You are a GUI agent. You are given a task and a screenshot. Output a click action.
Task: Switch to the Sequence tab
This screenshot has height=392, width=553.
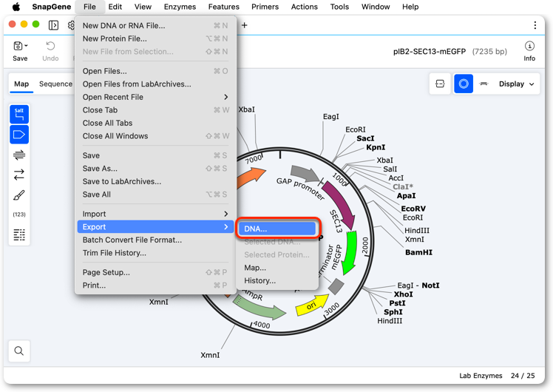tap(55, 84)
